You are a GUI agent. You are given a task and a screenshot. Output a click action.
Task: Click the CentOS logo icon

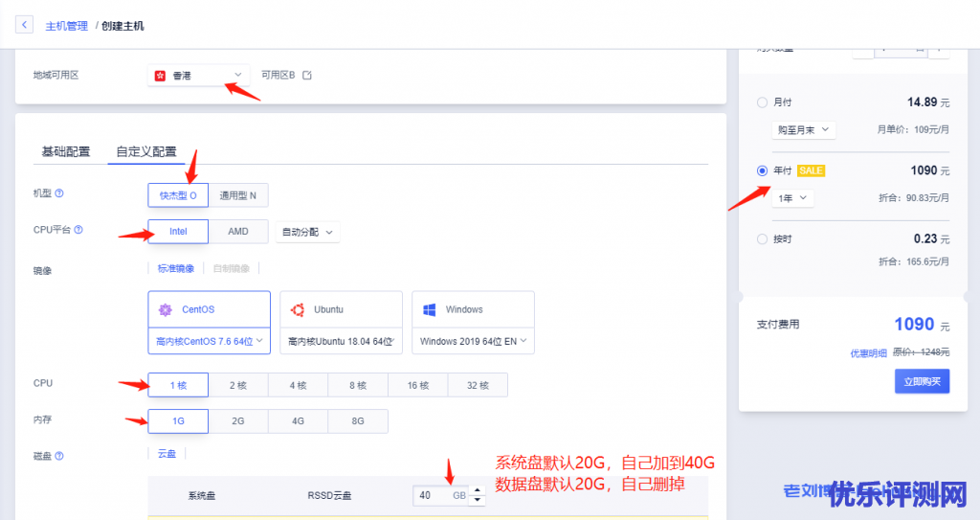(x=165, y=309)
